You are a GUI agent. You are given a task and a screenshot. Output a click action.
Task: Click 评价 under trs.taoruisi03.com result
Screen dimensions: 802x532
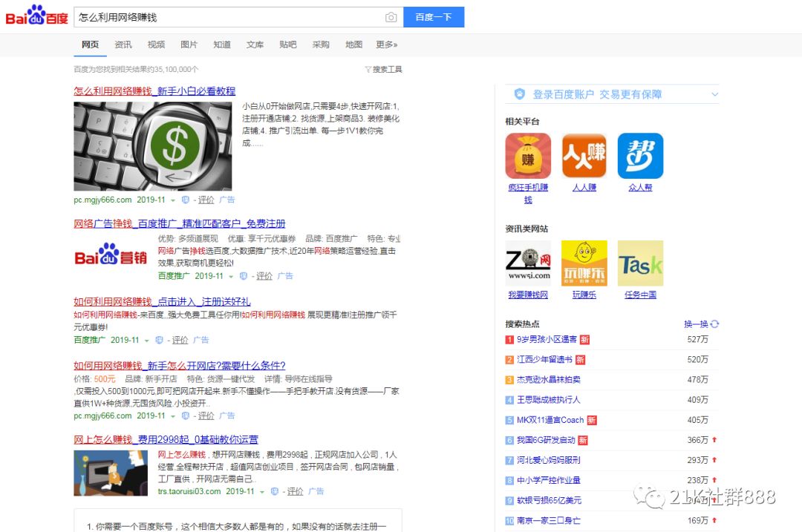pyautogui.click(x=295, y=491)
